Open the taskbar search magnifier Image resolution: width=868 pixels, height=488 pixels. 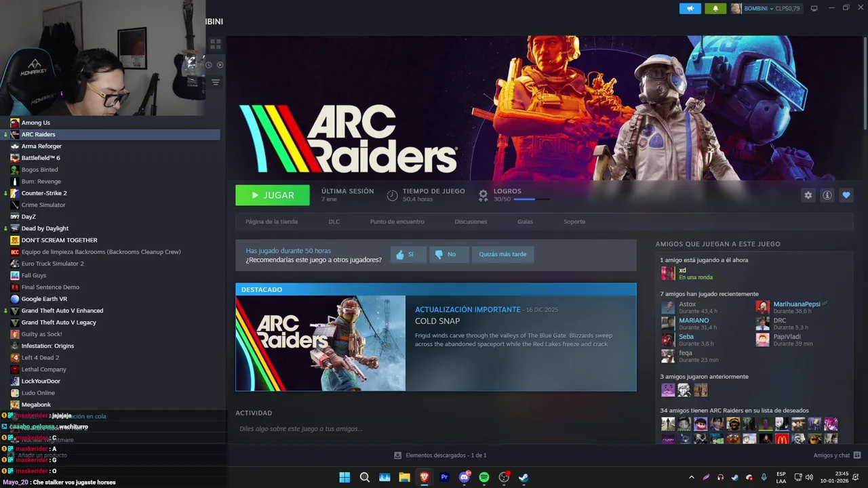pyautogui.click(x=365, y=477)
